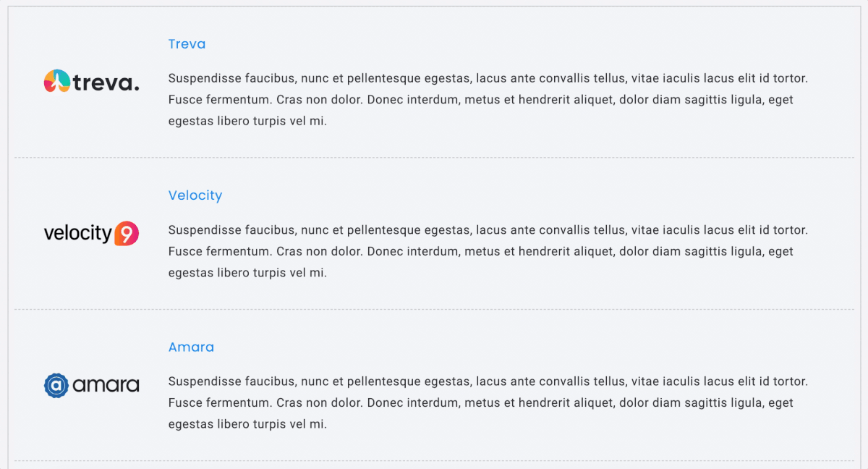This screenshot has width=868, height=469.
Task: Click the blue @ seal icon in Amara logo
Action: point(56,385)
